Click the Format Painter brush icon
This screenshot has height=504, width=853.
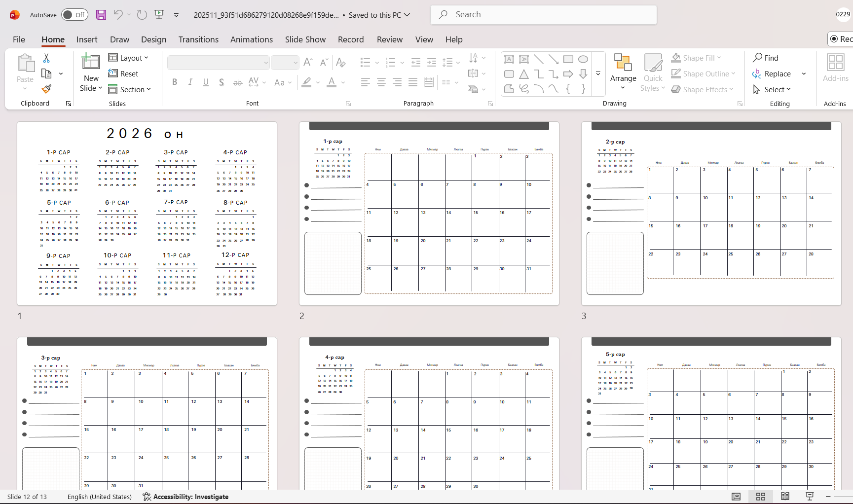pos(46,89)
